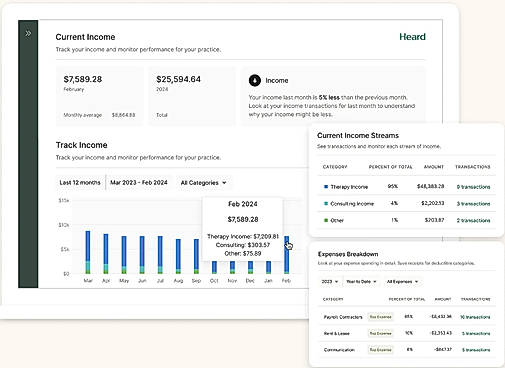Click the May bar in income chart

click(124, 255)
